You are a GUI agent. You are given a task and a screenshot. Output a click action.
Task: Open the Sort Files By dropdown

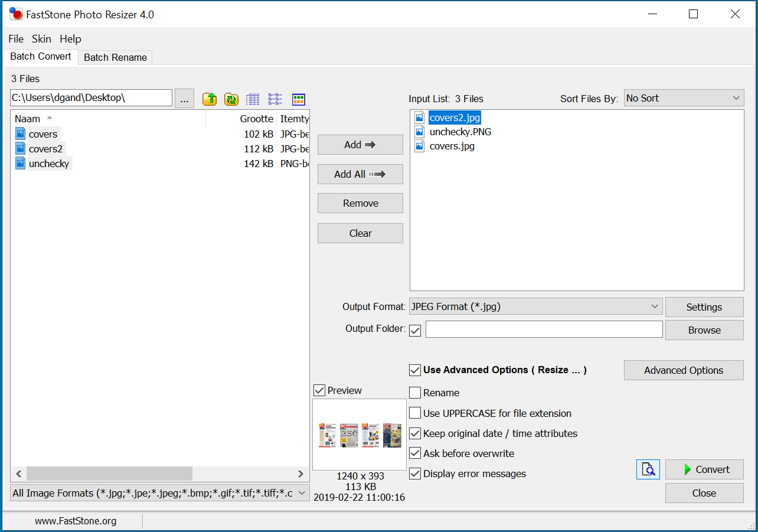tap(684, 98)
